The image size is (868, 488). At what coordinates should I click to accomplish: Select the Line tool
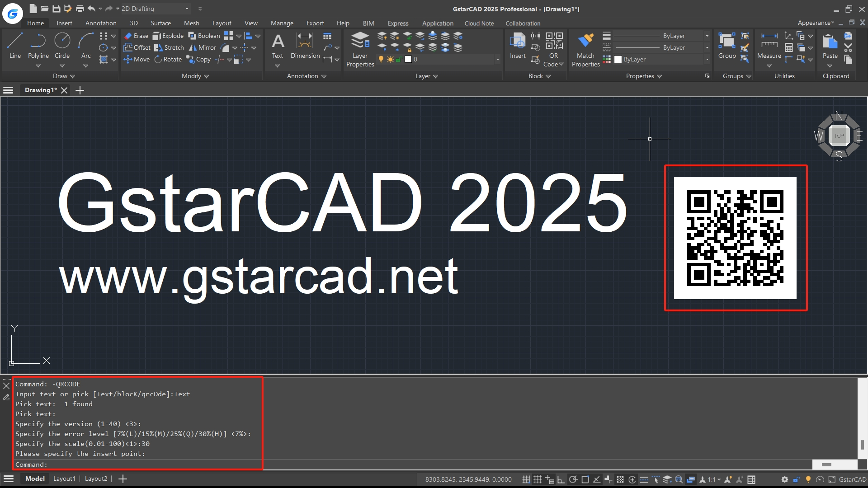coord(15,45)
